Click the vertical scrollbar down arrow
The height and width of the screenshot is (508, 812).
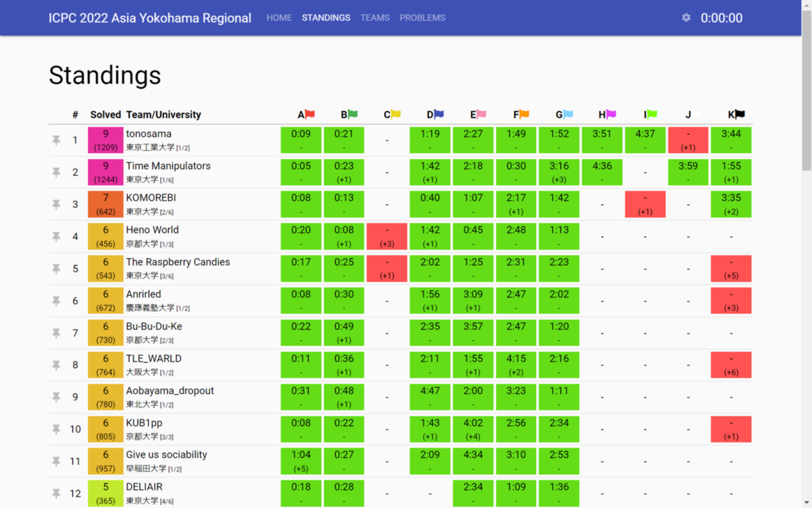coord(806,502)
